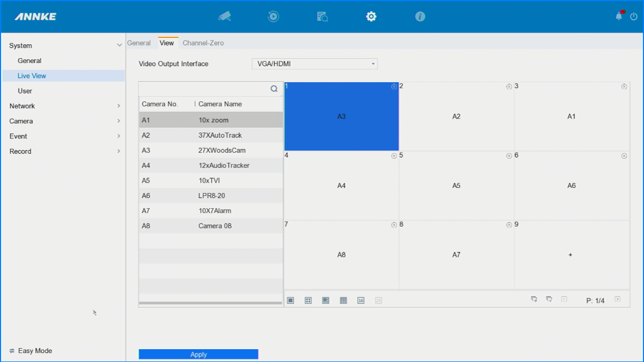
Task: Click the camera list horizontal scrollbar
Action: [210, 303]
